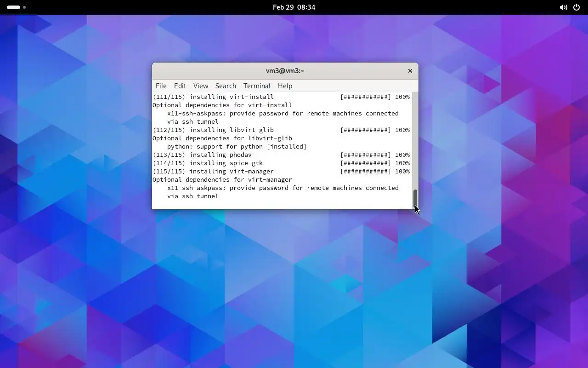Viewport: 588px width, 368px height.
Task: Open the View menu
Action: (201, 86)
